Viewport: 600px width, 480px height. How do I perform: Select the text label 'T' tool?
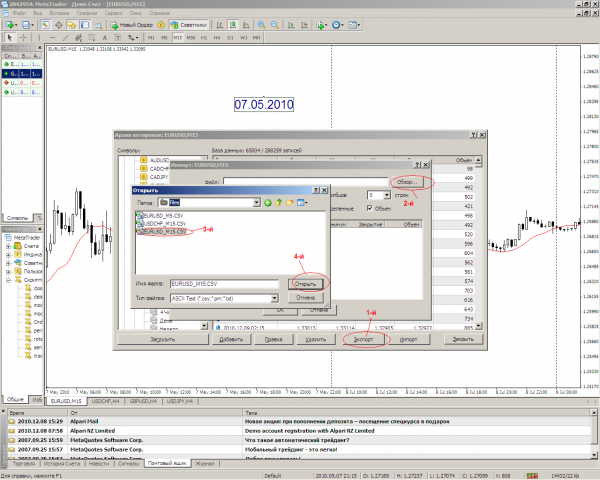click(x=118, y=38)
